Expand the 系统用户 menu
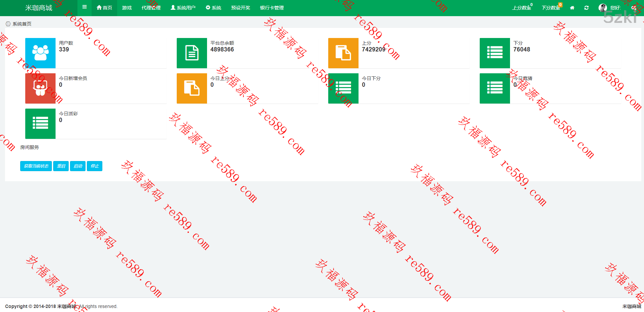The height and width of the screenshot is (312, 644). click(183, 8)
